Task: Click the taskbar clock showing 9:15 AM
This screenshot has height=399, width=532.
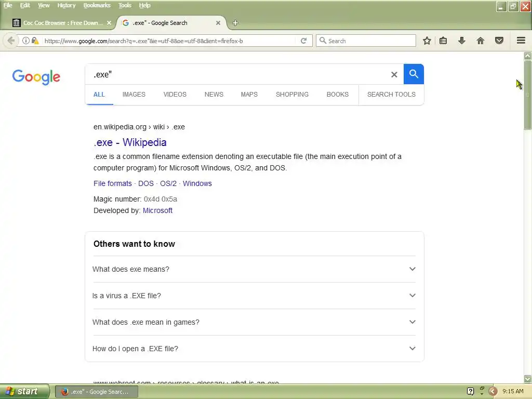Action: [513, 391]
